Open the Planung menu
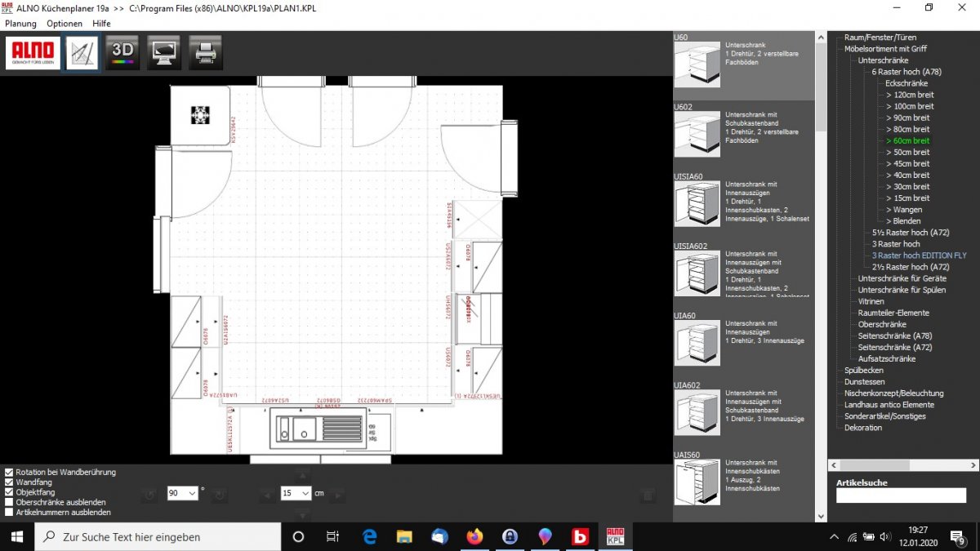The height and width of the screenshot is (551, 980). click(x=20, y=24)
